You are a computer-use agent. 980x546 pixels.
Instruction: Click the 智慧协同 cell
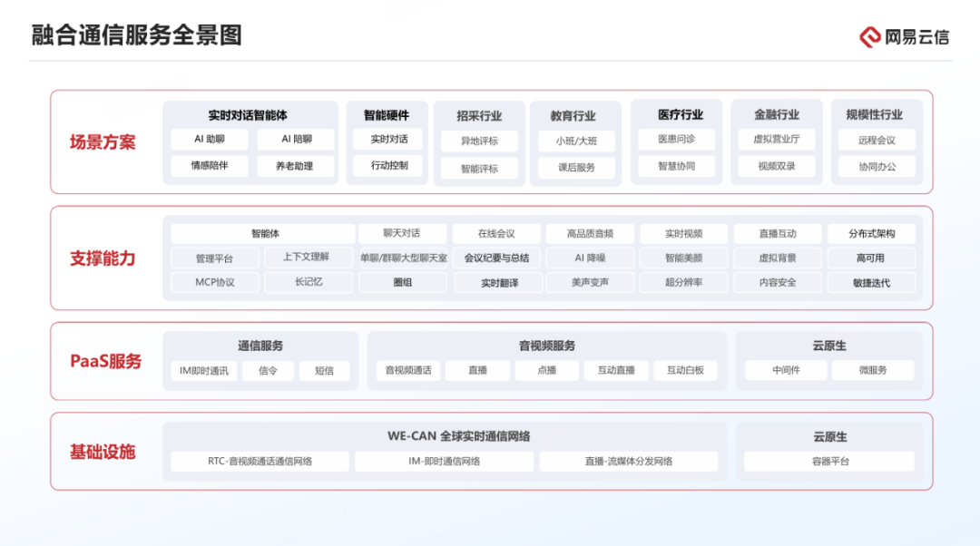(676, 166)
